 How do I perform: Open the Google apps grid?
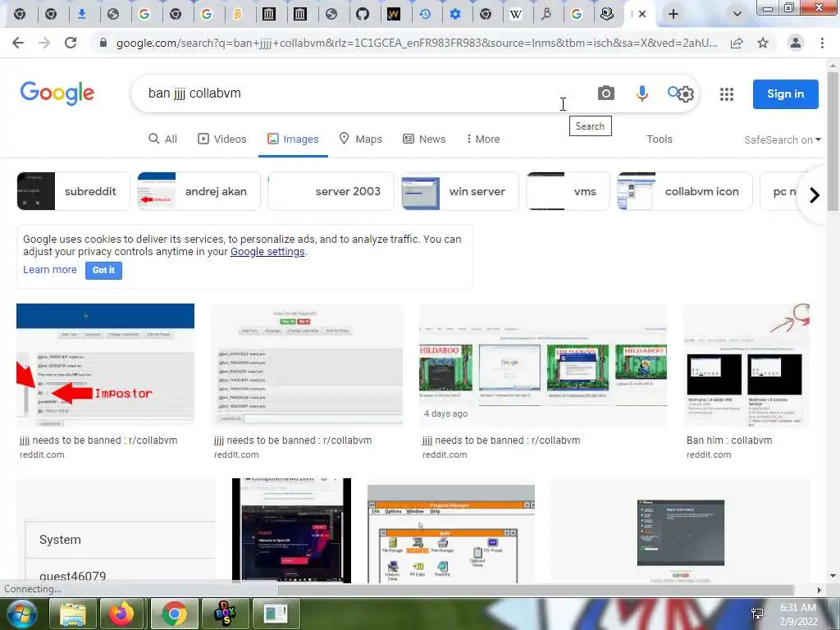pyautogui.click(x=727, y=94)
